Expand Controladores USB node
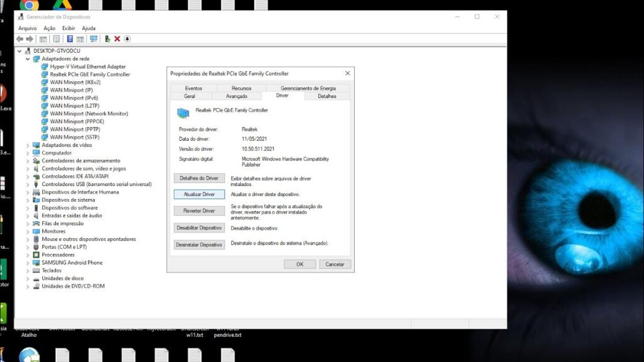644x362 pixels. click(x=28, y=184)
